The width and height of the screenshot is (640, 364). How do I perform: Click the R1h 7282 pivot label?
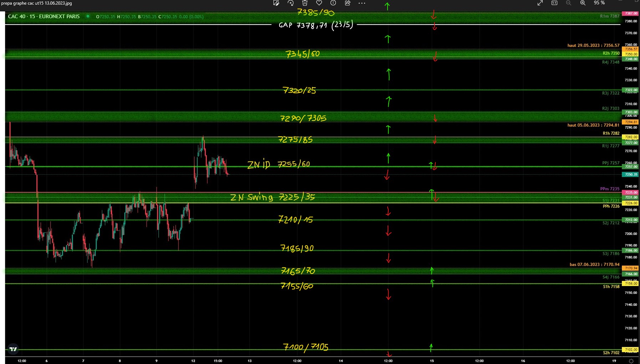point(611,133)
